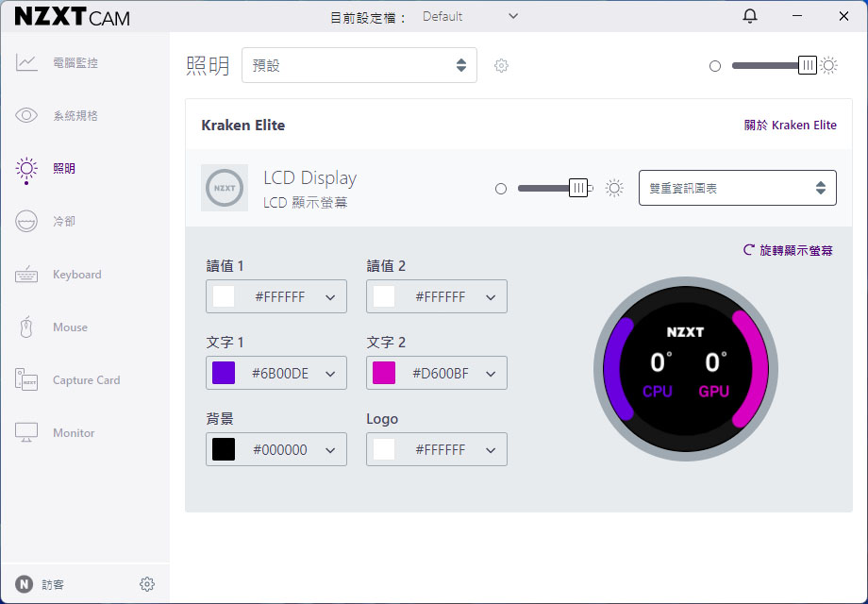
Task: Open the Default profile dropdown
Action: (x=469, y=16)
